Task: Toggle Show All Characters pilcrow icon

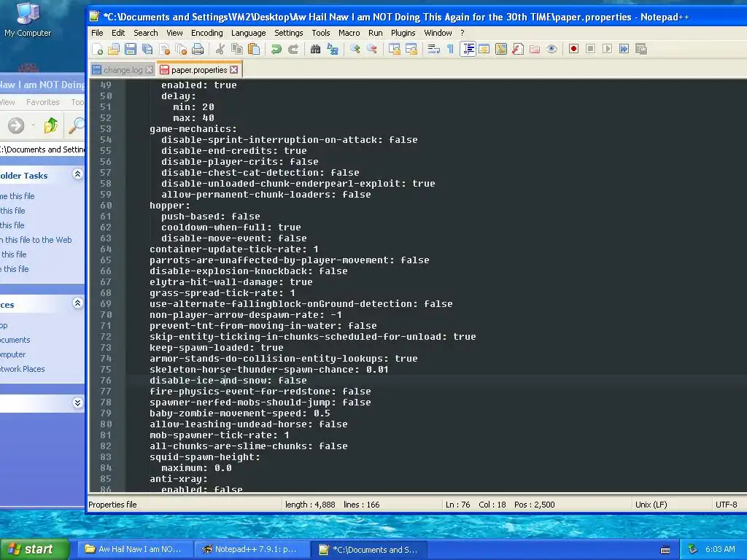Action: (450, 49)
